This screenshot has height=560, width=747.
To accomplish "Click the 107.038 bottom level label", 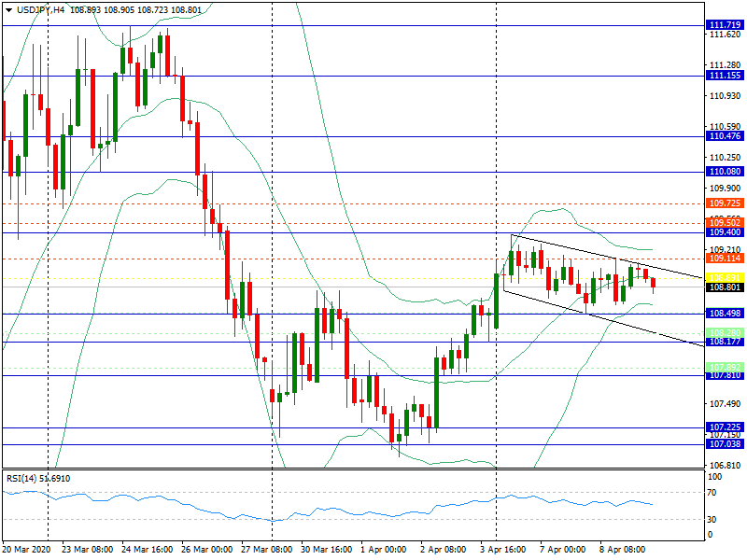I will point(725,445).
